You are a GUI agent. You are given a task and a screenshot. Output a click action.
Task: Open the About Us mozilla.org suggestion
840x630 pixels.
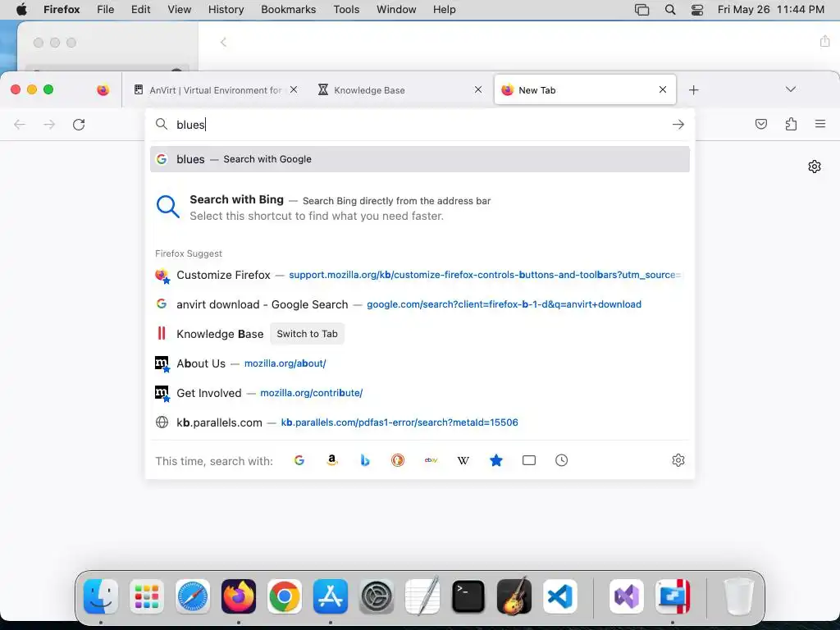(420, 363)
